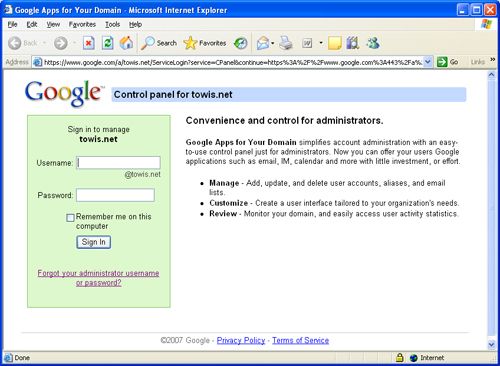
Task: Click the yellow Discuss note icon
Action: (x=335, y=43)
